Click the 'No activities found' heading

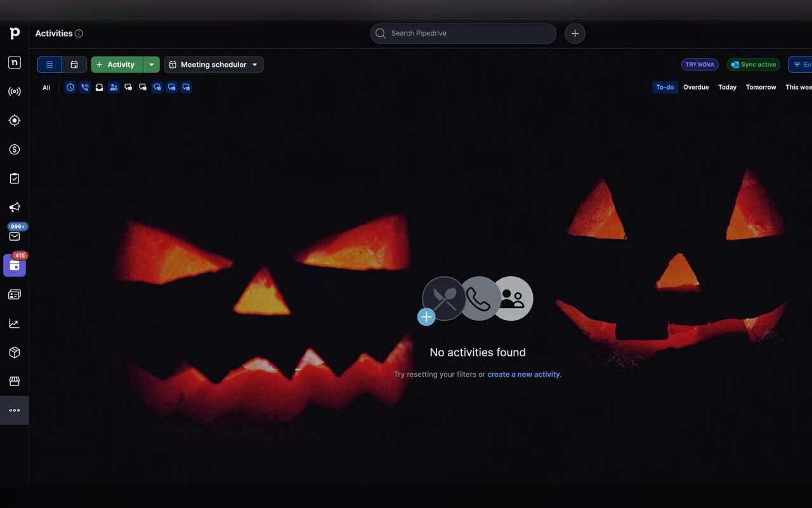(478, 352)
